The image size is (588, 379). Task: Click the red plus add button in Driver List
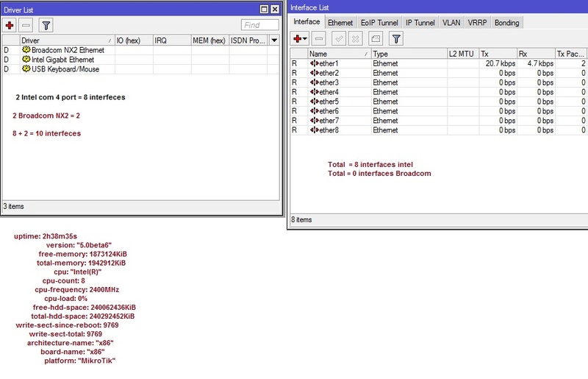pos(10,26)
